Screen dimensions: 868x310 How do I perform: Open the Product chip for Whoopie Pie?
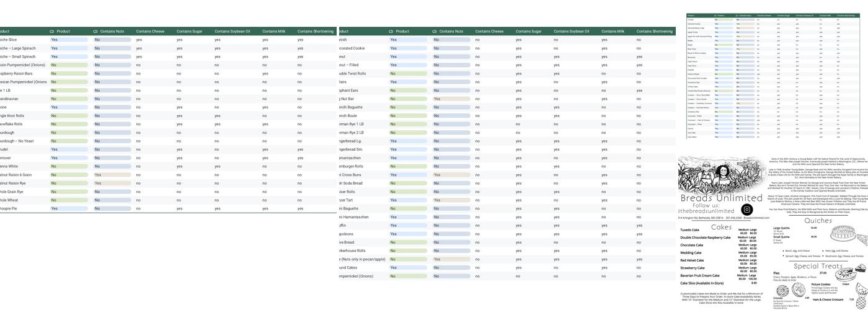click(x=69, y=209)
